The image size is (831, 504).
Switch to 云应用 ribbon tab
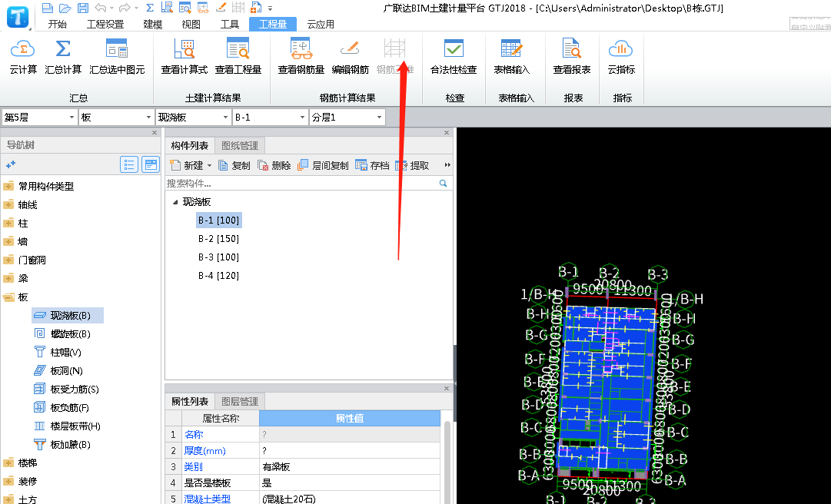[321, 25]
